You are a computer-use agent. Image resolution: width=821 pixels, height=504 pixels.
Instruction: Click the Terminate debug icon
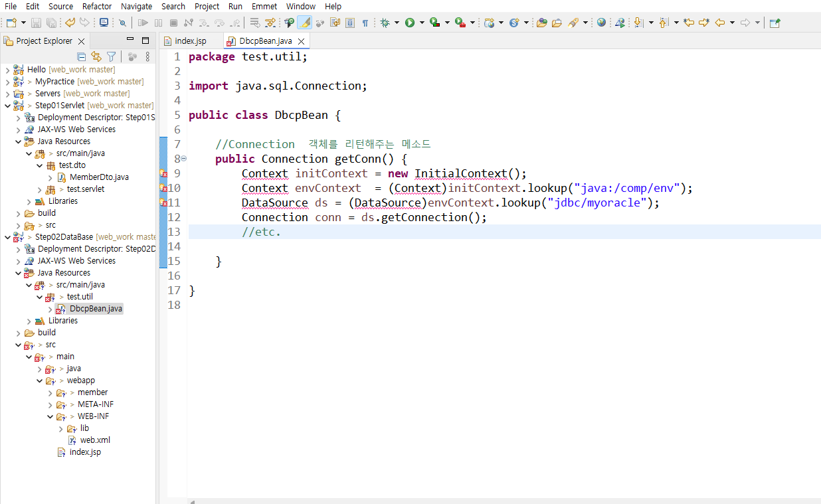point(173,23)
